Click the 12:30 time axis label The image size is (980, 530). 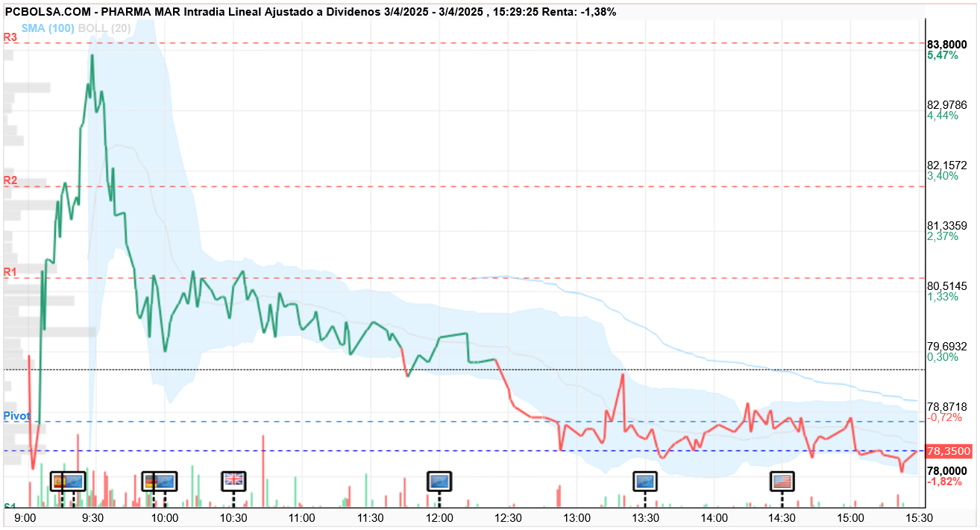508,517
